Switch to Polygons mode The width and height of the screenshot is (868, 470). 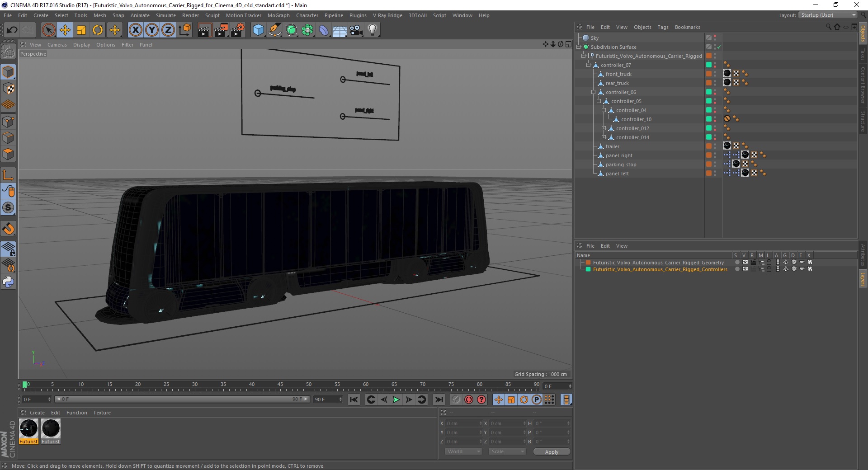point(8,154)
